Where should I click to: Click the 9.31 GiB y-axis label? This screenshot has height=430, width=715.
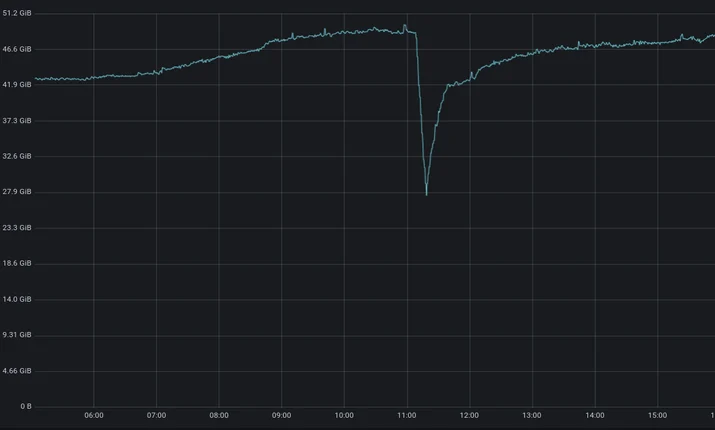[17, 335]
